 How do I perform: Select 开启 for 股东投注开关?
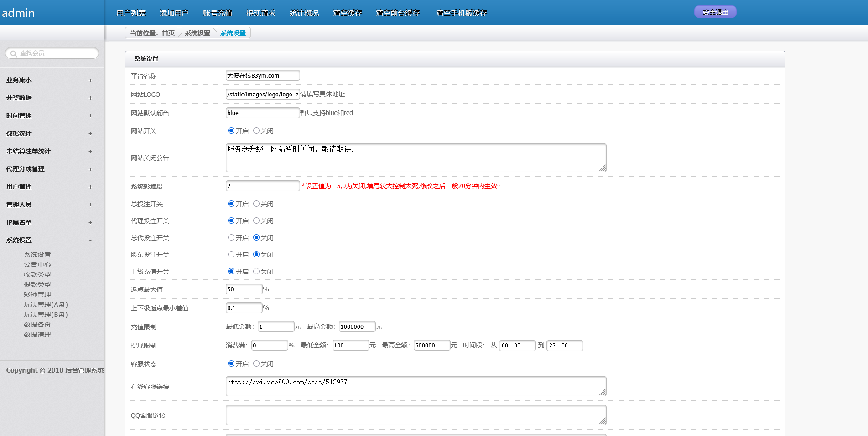tap(231, 254)
